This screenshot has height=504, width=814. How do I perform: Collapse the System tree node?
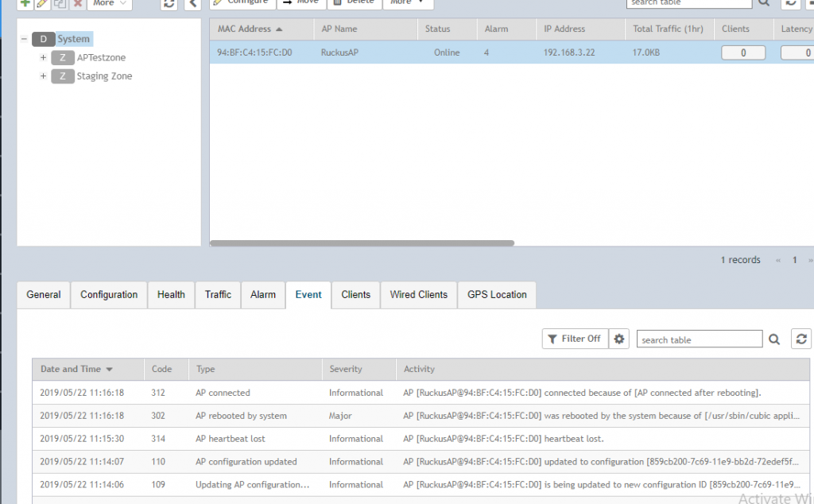click(x=25, y=39)
